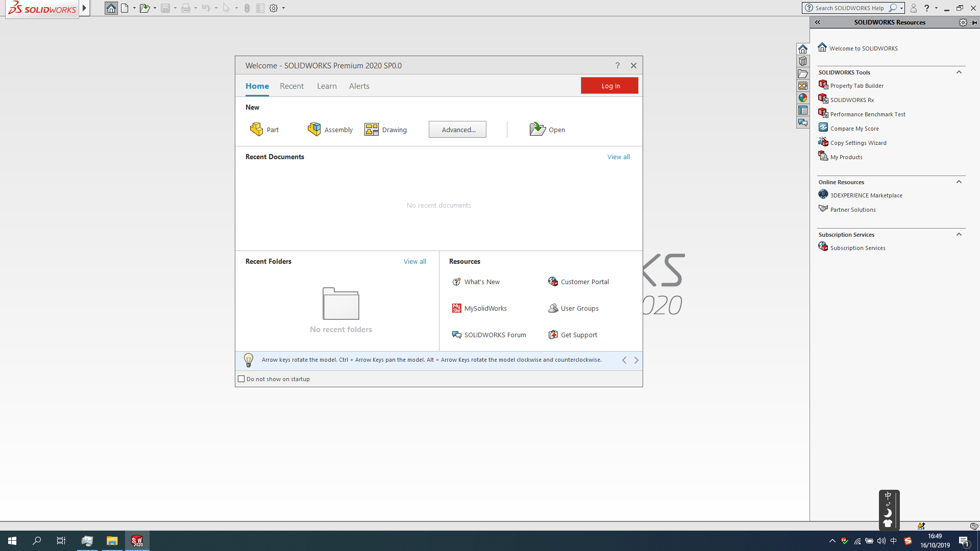Open Welcome to SOLIDWORKS link

863,48
